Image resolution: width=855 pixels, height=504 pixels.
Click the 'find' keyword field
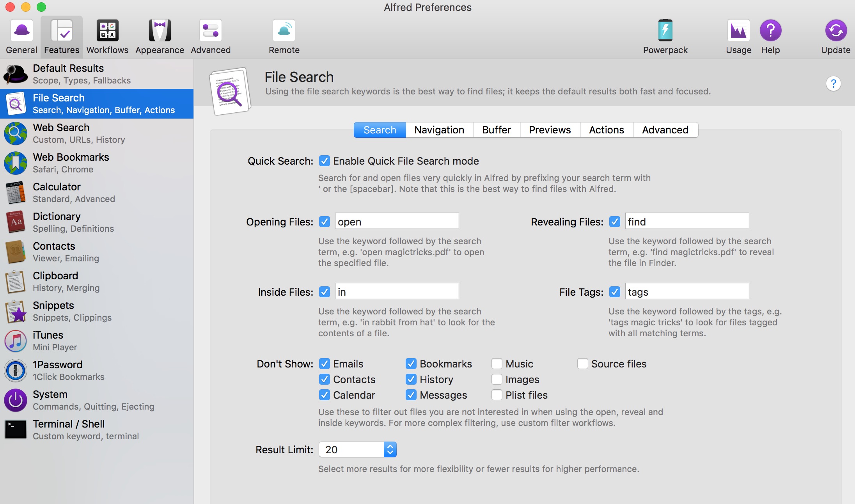[x=687, y=221]
